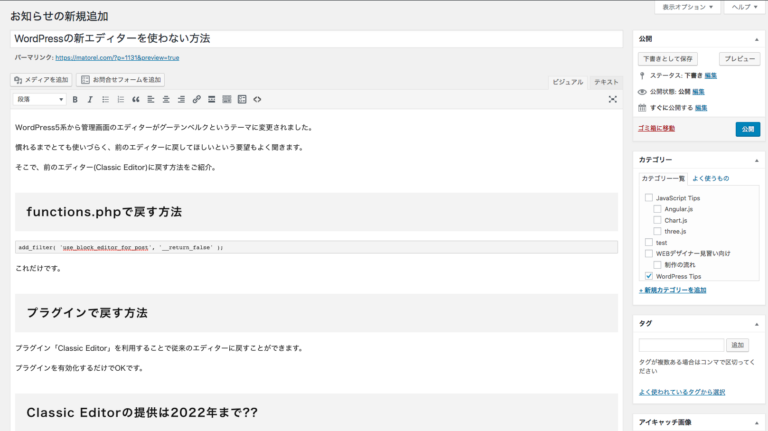Image resolution: width=768 pixels, height=431 pixels.
Task: Check the Angular.js category
Action: click(x=657, y=209)
